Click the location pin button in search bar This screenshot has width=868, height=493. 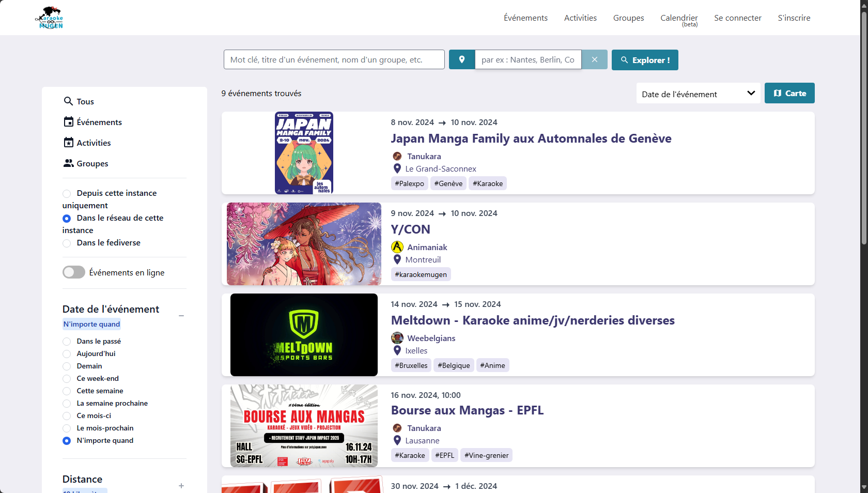click(462, 59)
